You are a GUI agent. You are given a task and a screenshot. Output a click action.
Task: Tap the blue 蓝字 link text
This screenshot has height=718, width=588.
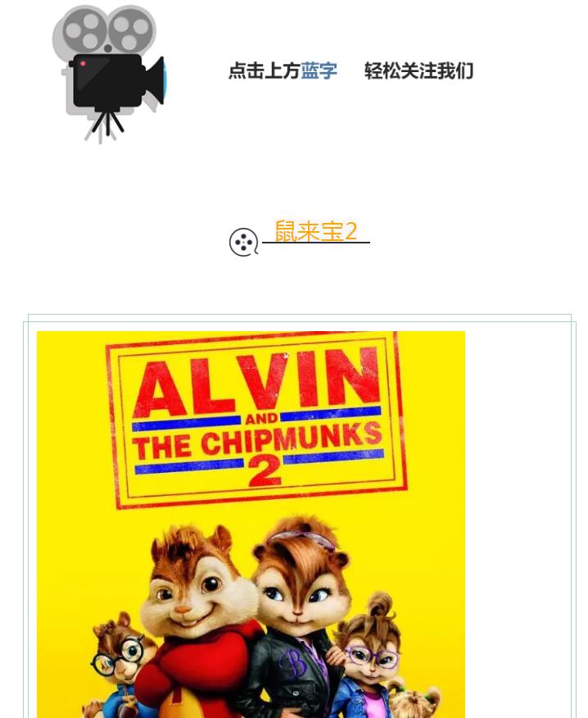[319, 71]
